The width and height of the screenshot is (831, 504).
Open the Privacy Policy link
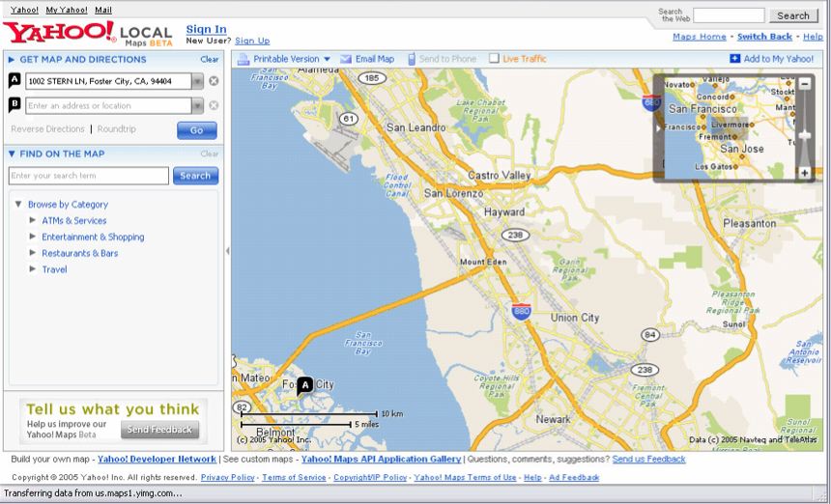[x=227, y=478]
